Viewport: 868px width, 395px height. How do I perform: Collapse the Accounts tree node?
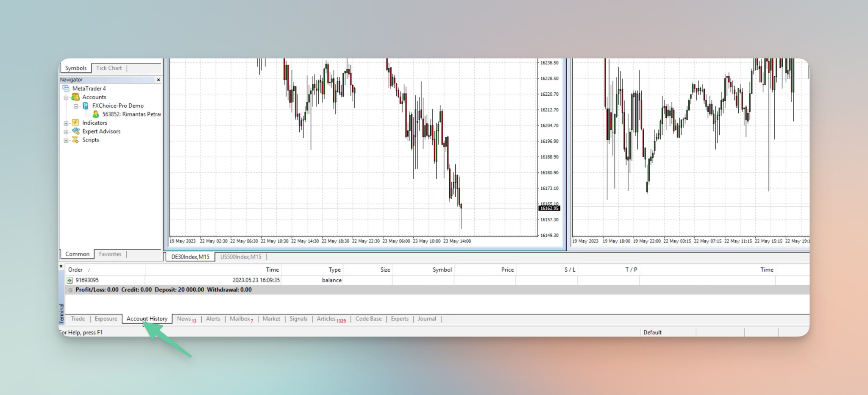66,97
